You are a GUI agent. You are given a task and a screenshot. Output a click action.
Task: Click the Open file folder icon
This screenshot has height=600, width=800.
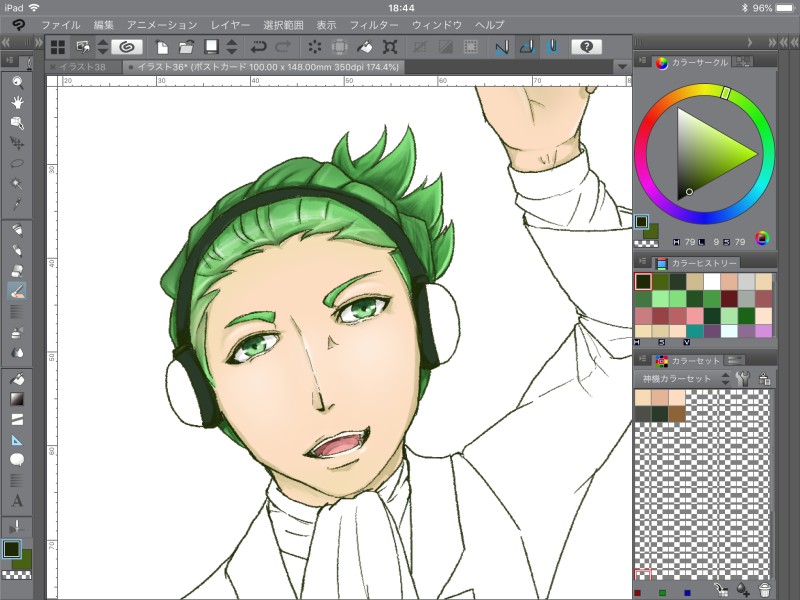[186, 47]
